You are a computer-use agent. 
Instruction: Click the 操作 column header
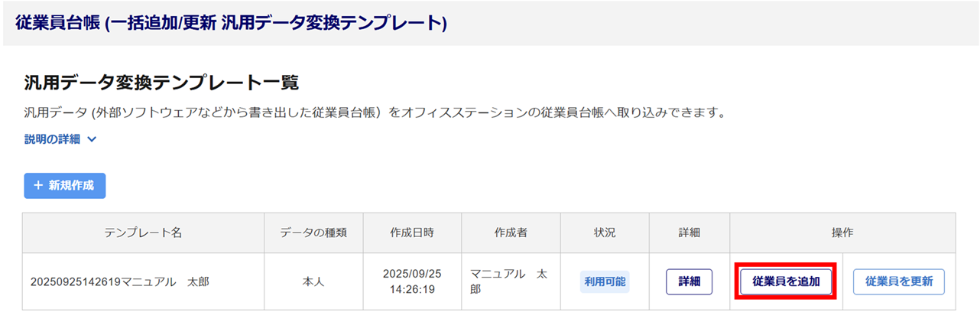pos(842,233)
